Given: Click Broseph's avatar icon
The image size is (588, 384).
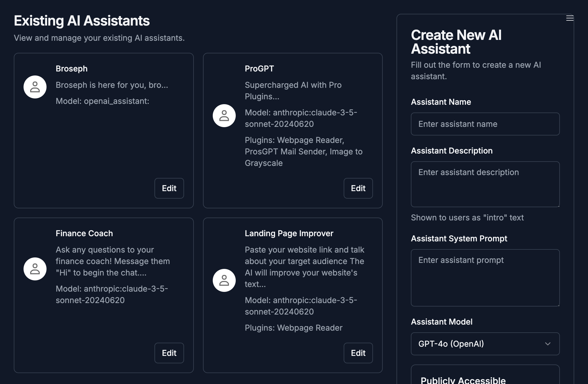Looking at the screenshot, I should (x=35, y=87).
